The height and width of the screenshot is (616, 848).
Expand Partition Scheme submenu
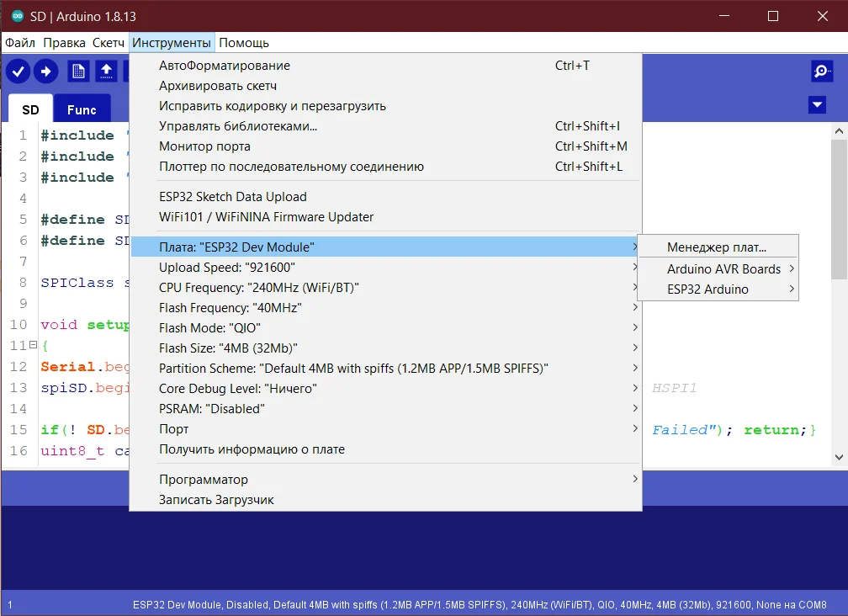click(386, 369)
